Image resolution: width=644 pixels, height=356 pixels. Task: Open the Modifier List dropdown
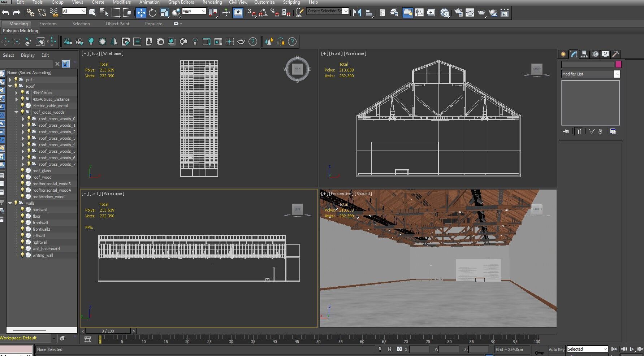pos(617,74)
